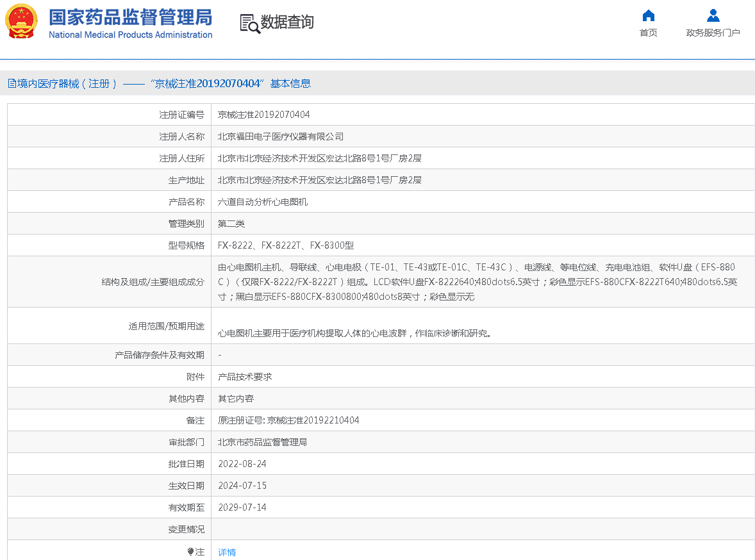Click the 适用范围/预期用途 label
This screenshot has width=755, height=560.
166,326
